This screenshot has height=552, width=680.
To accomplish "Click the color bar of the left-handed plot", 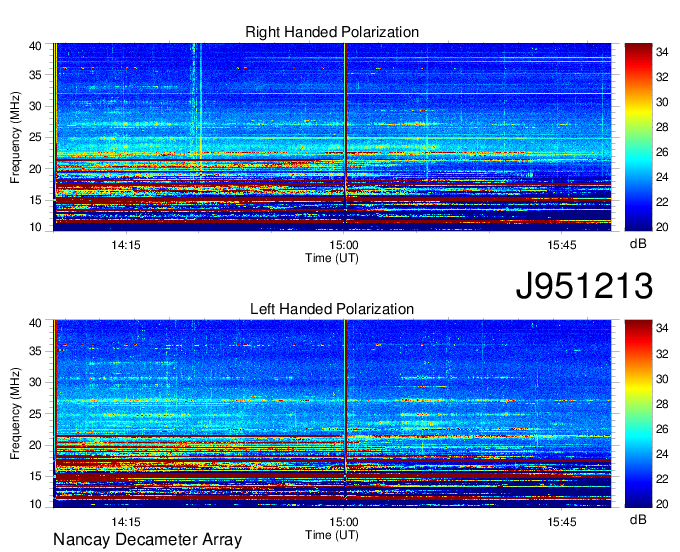I will pos(638,414).
